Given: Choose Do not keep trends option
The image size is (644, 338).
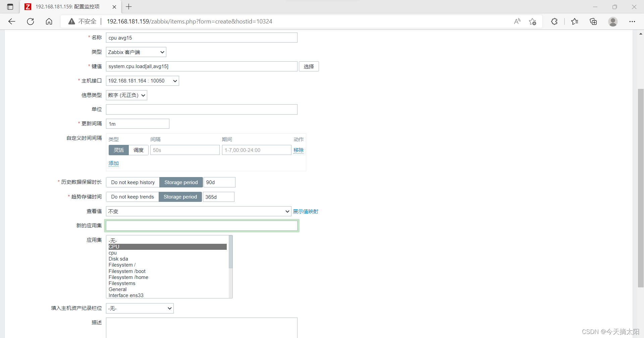Looking at the screenshot, I should point(132,197).
